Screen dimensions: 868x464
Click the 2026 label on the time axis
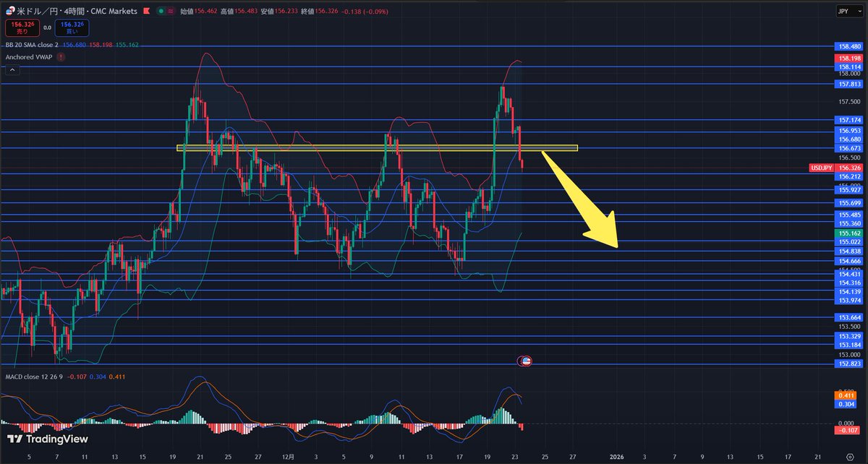617,456
